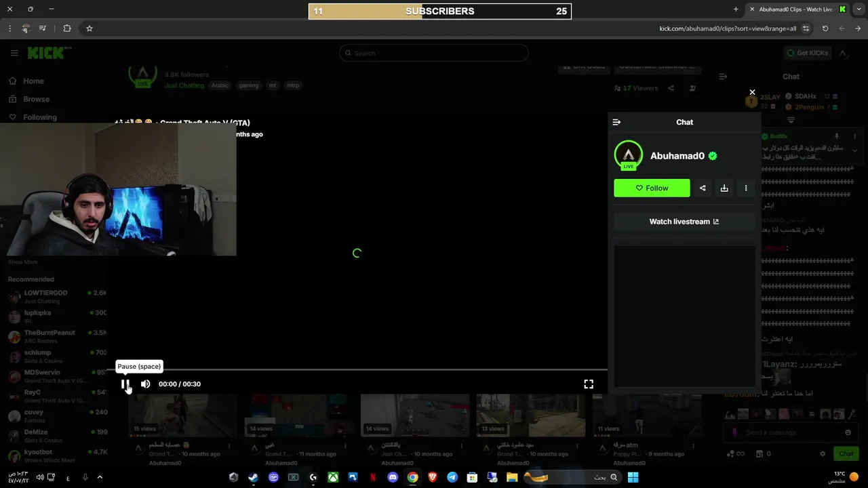The height and width of the screenshot is (488, 868).
Task: Open browser extensions puzzle icon
Action: pos(66,28)
